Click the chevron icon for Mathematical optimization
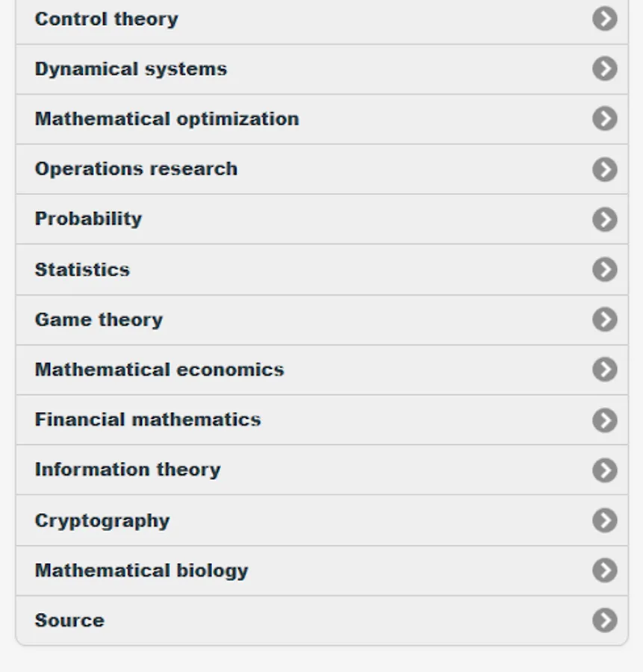 point(605,119)
